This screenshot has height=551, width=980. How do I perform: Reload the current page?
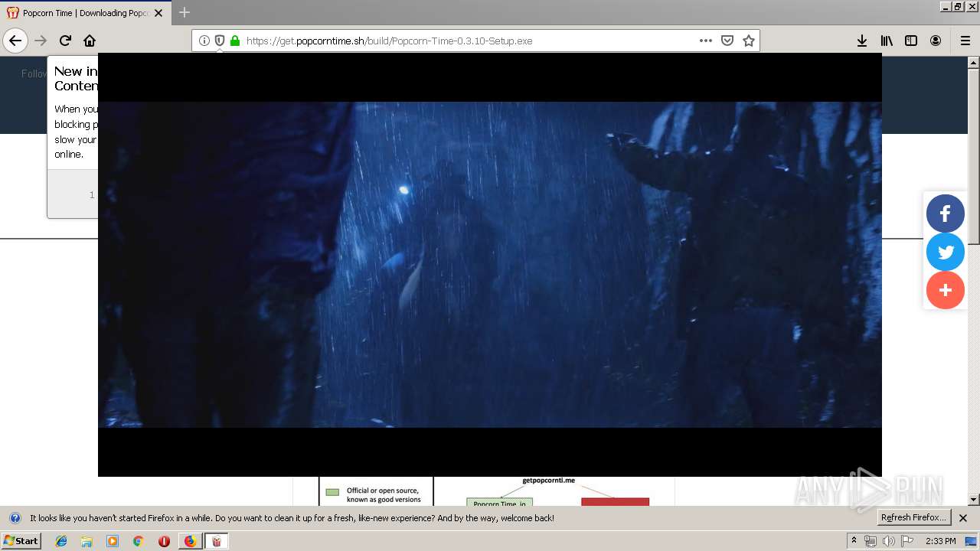tap(65, 41)
